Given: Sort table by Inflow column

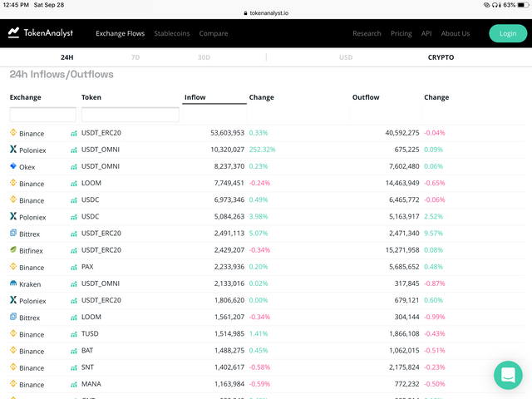Looking at the screenshot, I should 195,97.
